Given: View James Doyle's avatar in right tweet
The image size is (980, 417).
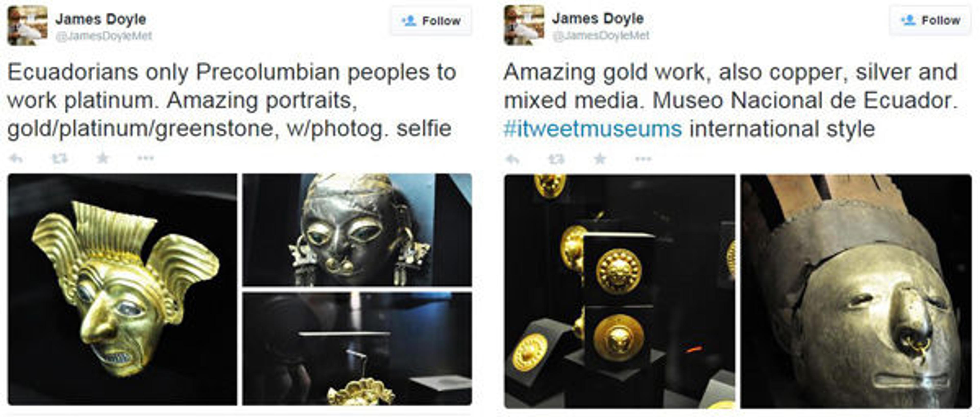Looking at the screenshot, I should (x=524, y=25).
